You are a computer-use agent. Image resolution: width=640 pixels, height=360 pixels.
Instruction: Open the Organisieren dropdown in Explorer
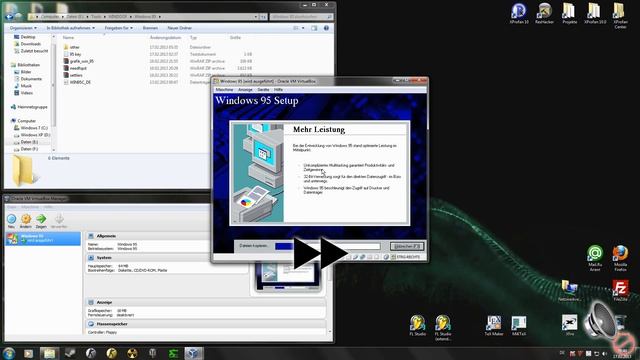click(23, 28)
